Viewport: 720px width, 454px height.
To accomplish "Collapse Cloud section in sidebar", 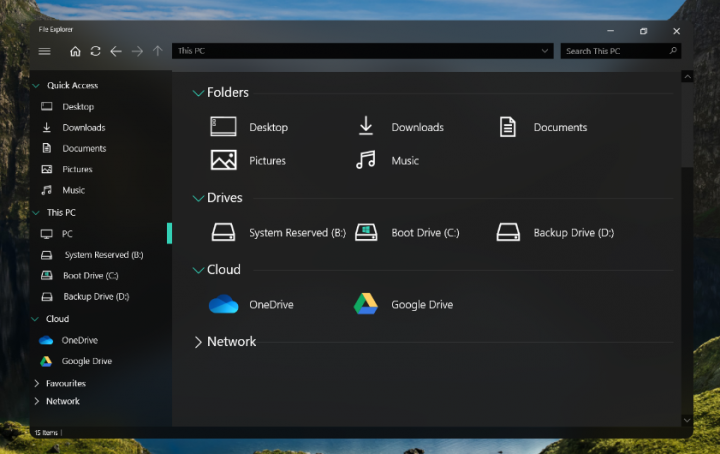I will (35, 319).
